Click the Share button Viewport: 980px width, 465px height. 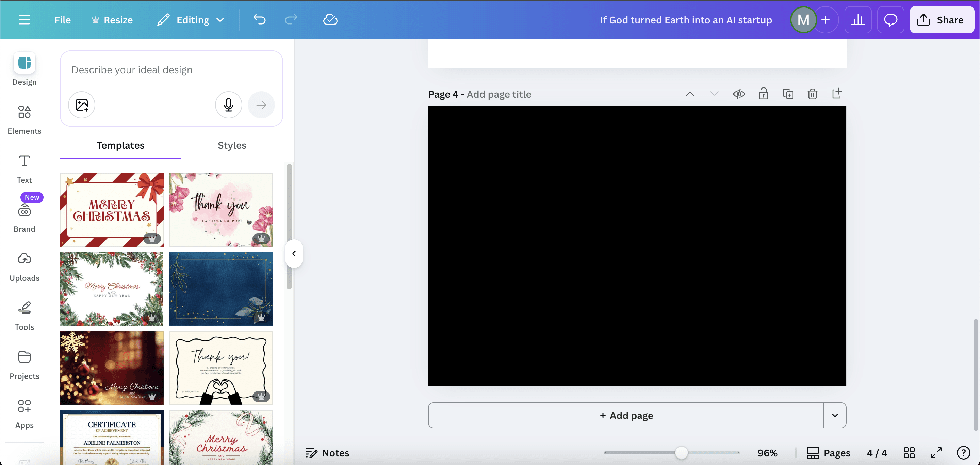pyautogui.click(x=941, y=20)
